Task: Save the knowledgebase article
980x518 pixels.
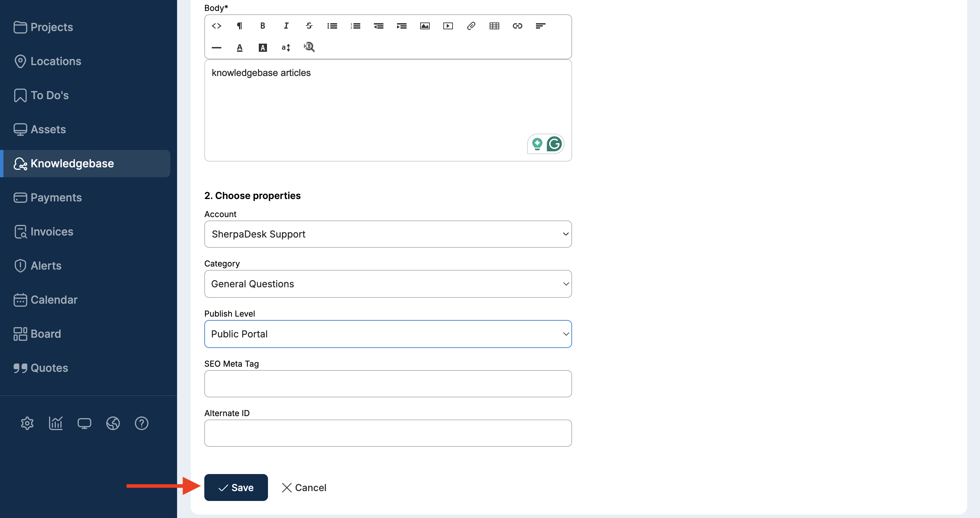Action: 236,488
